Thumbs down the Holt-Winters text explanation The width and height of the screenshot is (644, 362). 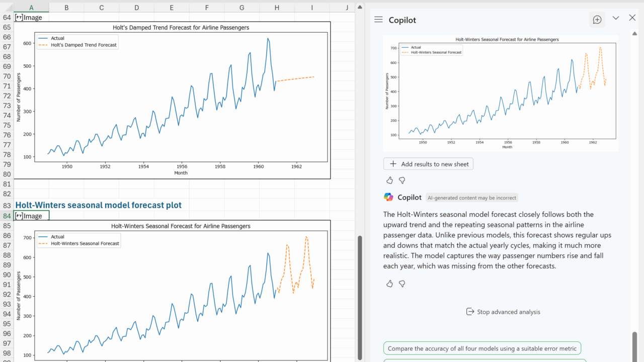tap(402, 284)
